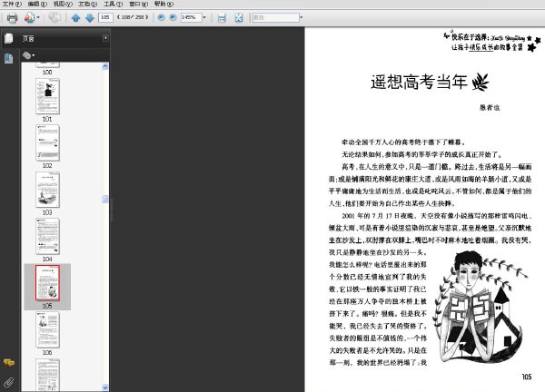
Task: Open the 文件 menu
Action: click(x=12, y=4)
